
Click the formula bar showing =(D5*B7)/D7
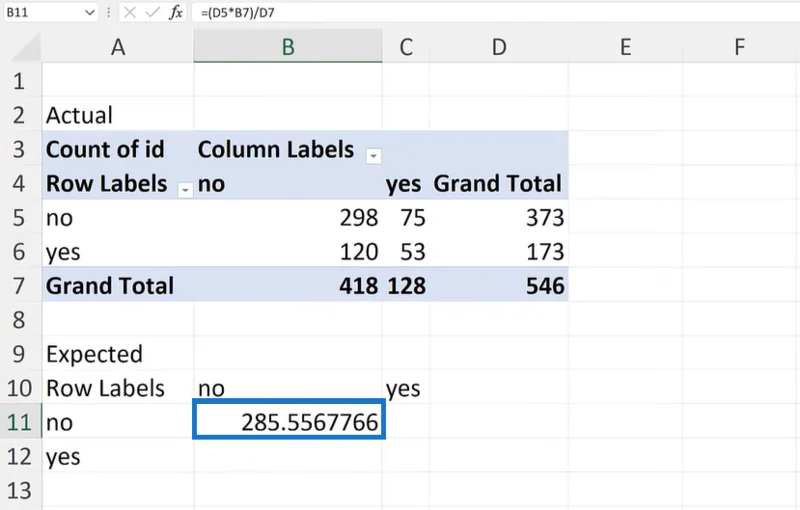(495, 13)
